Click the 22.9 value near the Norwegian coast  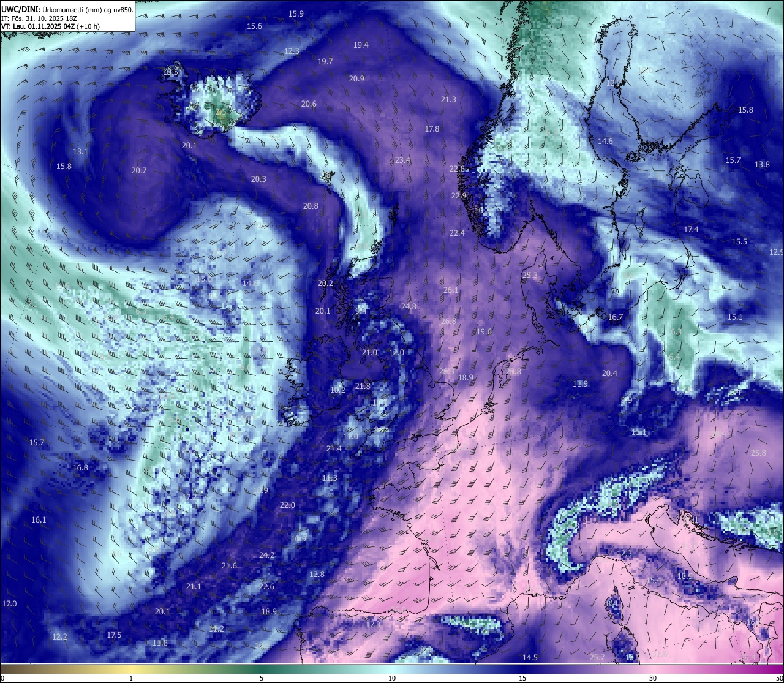click(x=459, y=195)
